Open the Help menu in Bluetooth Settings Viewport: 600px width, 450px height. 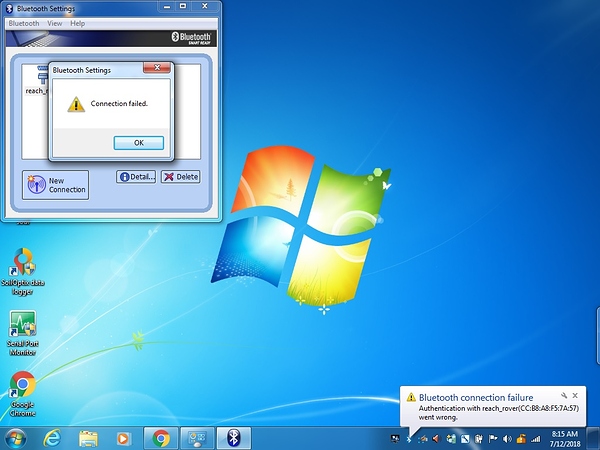click(78, 23)
